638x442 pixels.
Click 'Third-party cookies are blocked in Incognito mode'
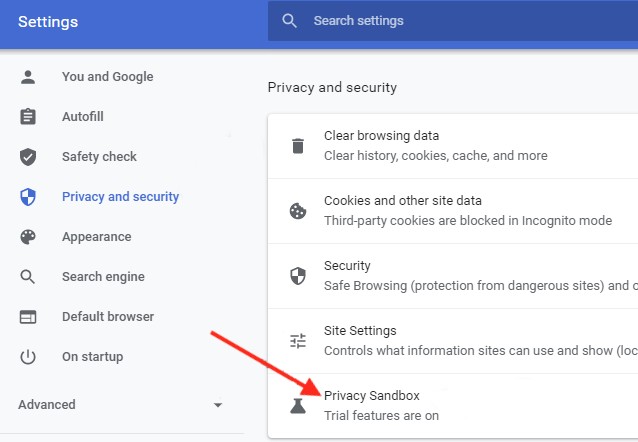point(468,221)
